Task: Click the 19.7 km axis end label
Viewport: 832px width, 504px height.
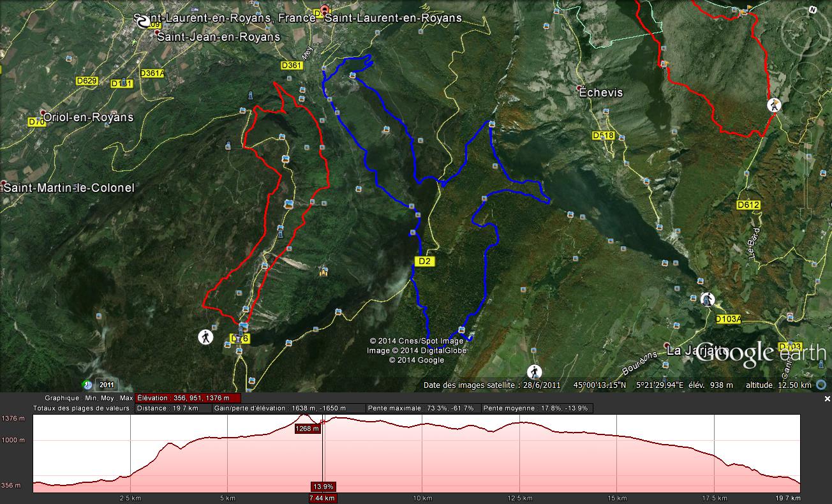Action: click(787, 498)
